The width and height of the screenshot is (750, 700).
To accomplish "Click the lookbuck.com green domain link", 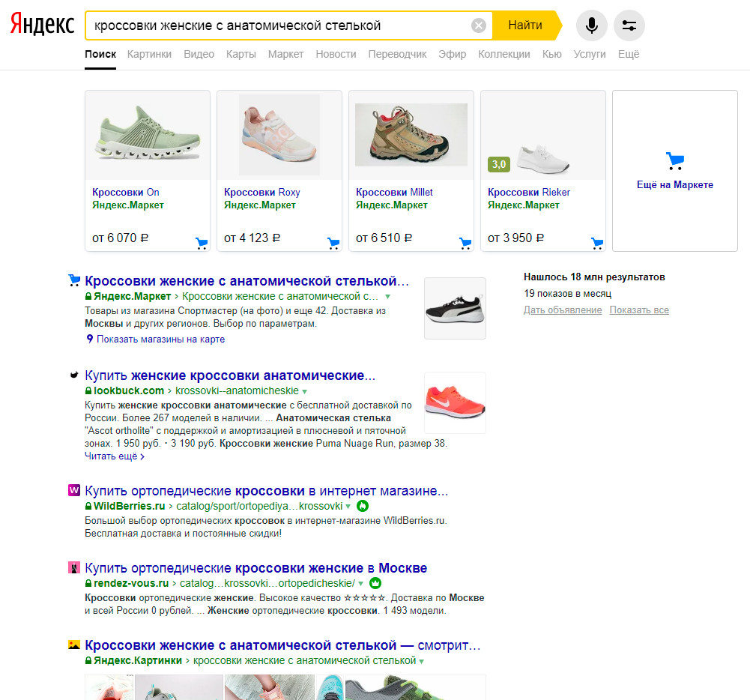I will coord(129,390).
